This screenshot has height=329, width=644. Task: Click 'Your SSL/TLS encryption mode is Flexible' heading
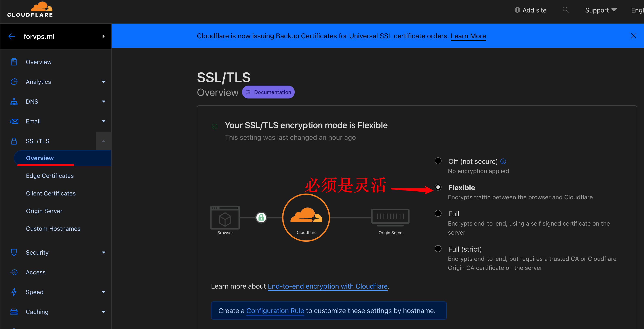[306, 125]
